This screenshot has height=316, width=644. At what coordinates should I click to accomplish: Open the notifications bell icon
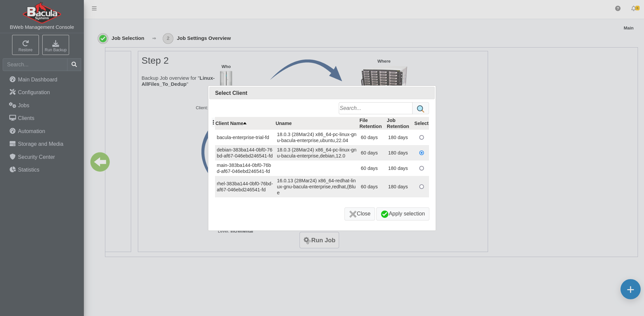[633, 8]
